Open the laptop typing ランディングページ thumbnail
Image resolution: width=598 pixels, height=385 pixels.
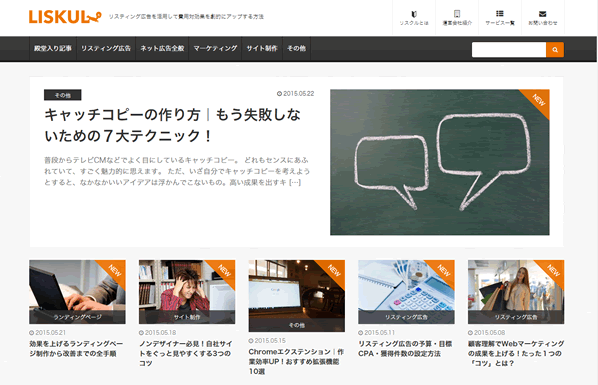77,292
